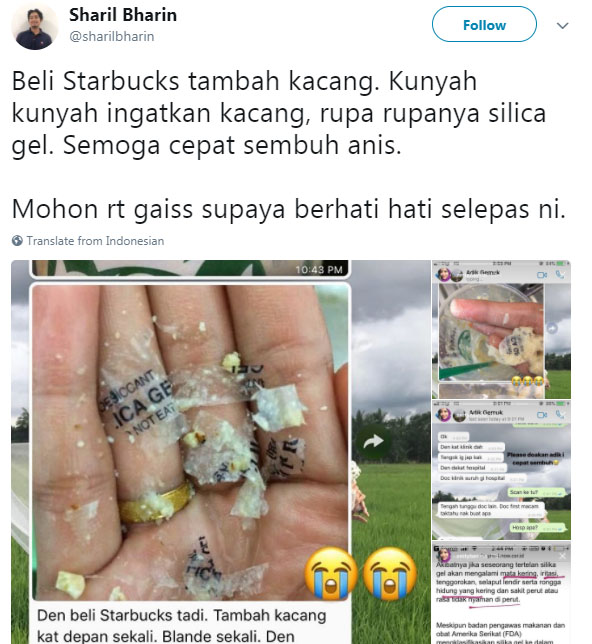This screenshot has height=644, width=592.
Task: Click the first crying emoji on photo
Action: click(x=331, y=573)
